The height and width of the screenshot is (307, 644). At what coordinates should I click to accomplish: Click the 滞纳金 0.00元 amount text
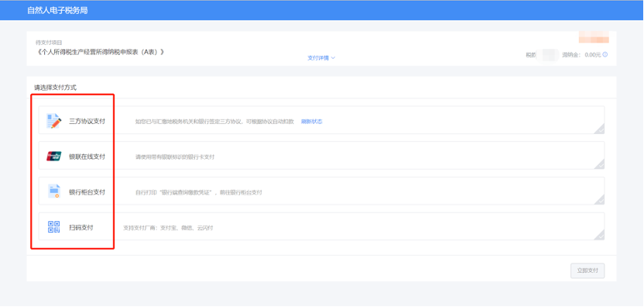[581, 54]
